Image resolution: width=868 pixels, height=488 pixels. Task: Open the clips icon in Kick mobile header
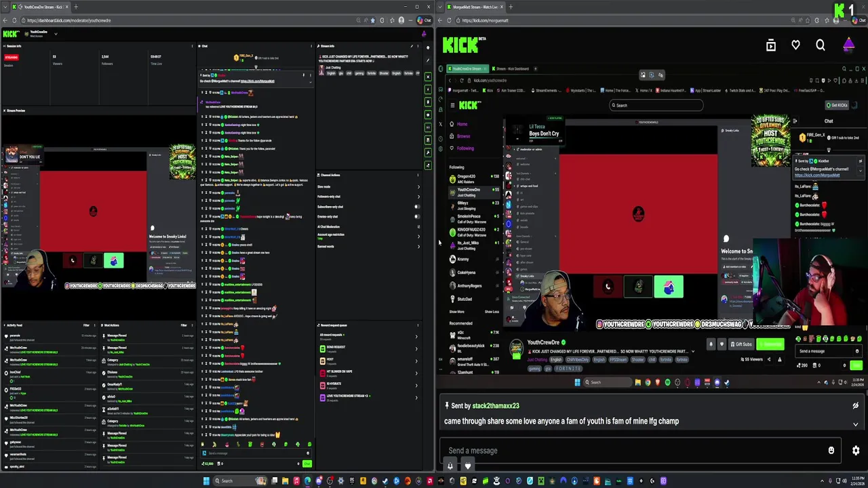pos(771,45)
